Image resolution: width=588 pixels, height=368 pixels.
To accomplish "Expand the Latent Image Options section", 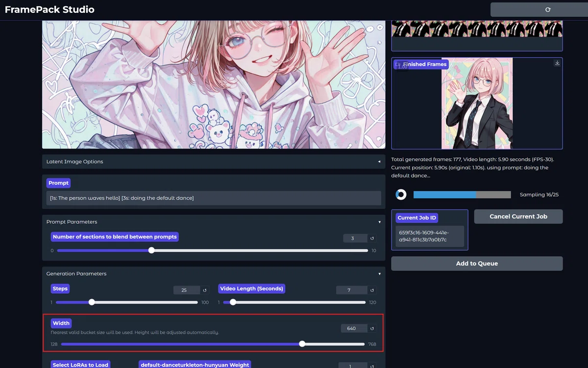I will click(x=214, y=161).
